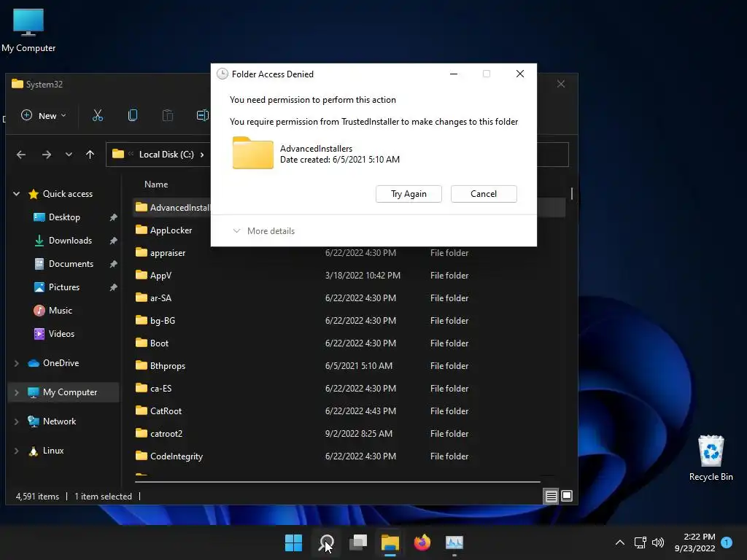This screenshot has width=747, height=560.
Task: Open Music in Quick access
Action: [x=60, y=311]
